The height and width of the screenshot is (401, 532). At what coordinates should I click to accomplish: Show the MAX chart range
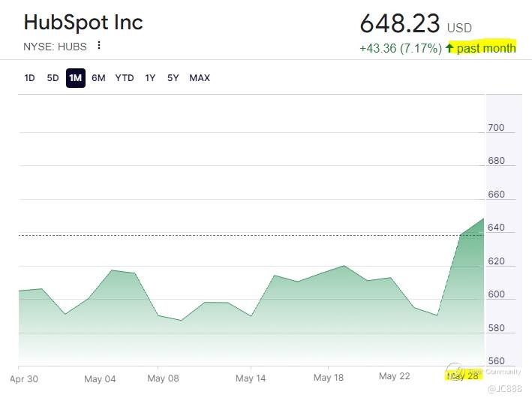click(x=200, y=78)
